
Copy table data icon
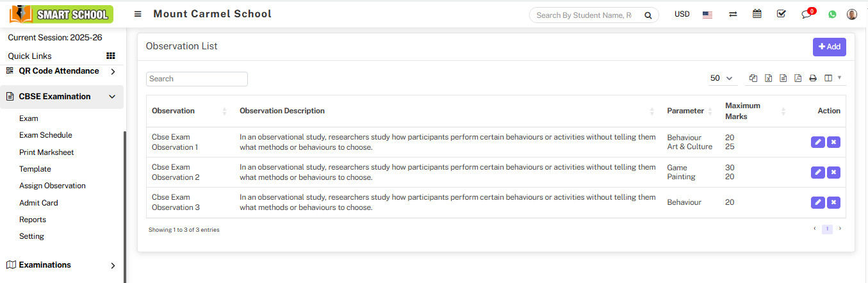[753, 78]
